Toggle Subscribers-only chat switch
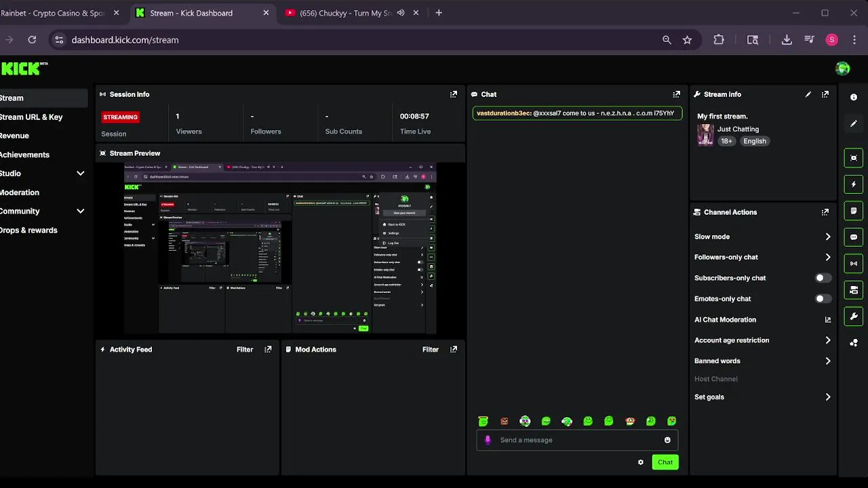Image resolution: width=868 pixels, height=488 pixels. (823, 278)
